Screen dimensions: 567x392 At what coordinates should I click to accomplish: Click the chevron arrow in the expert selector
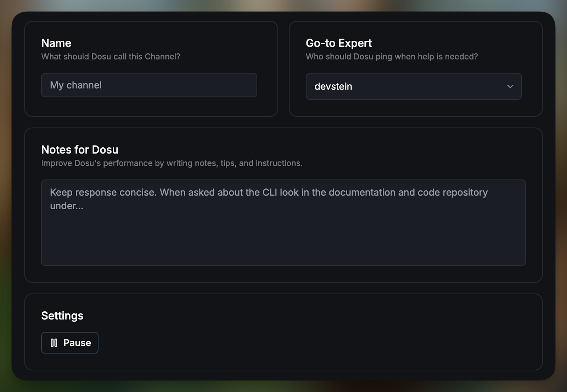click(510, 86)
